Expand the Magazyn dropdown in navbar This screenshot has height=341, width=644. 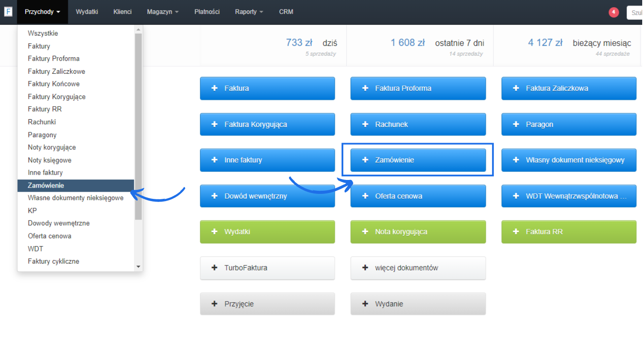(x=162, y=12)
